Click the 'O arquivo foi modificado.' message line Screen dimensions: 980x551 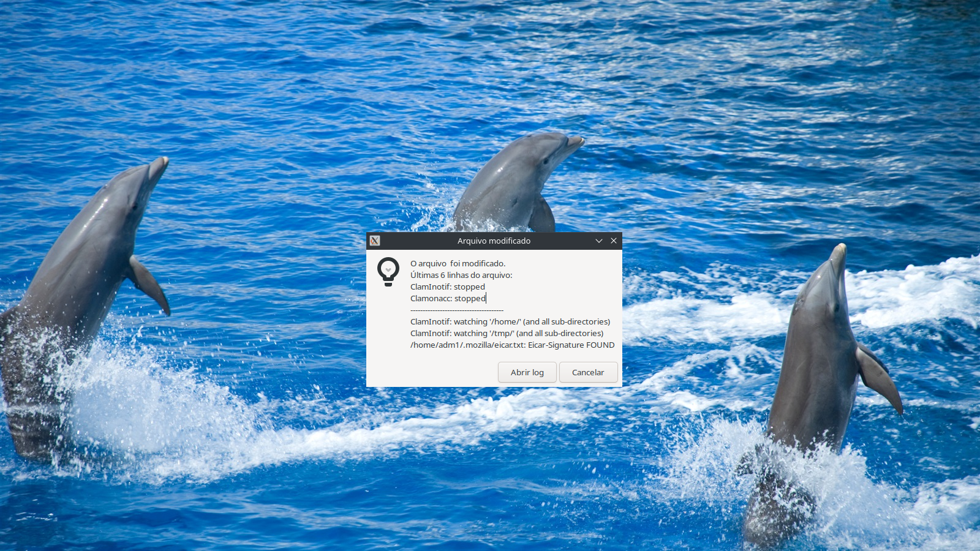pyautogui.click(x=458, y=264)
